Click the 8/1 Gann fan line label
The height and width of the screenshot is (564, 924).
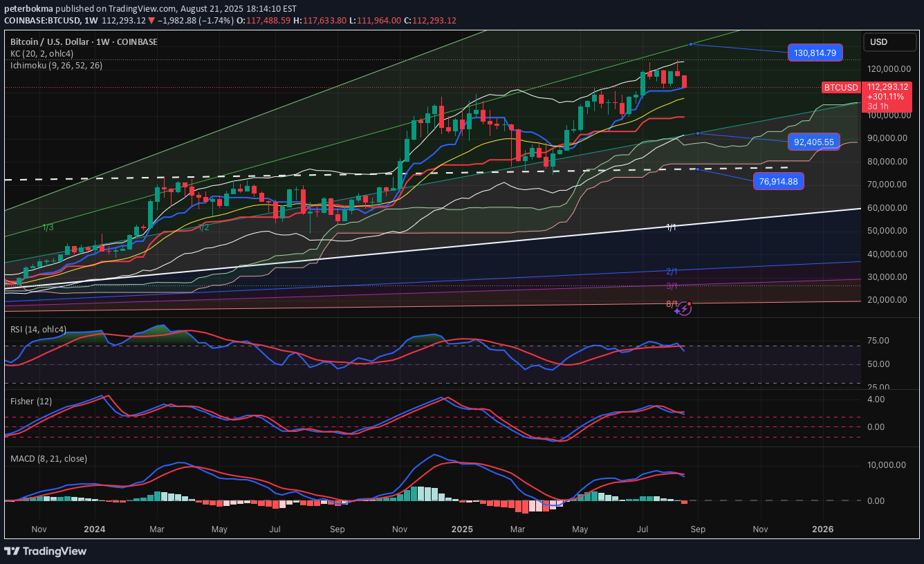672,304
